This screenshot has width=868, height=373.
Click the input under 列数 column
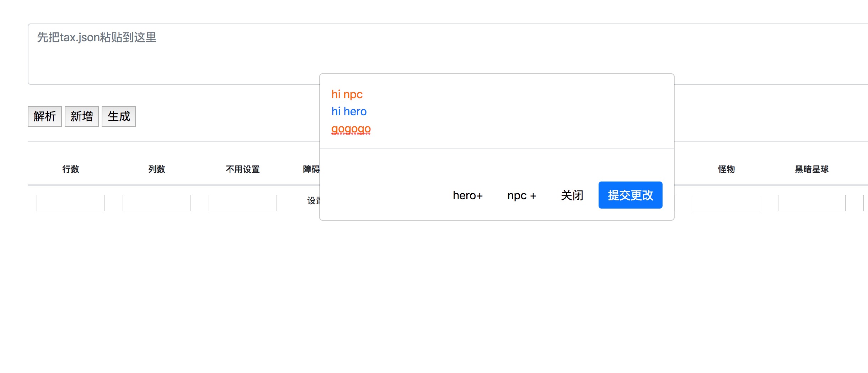157,203
